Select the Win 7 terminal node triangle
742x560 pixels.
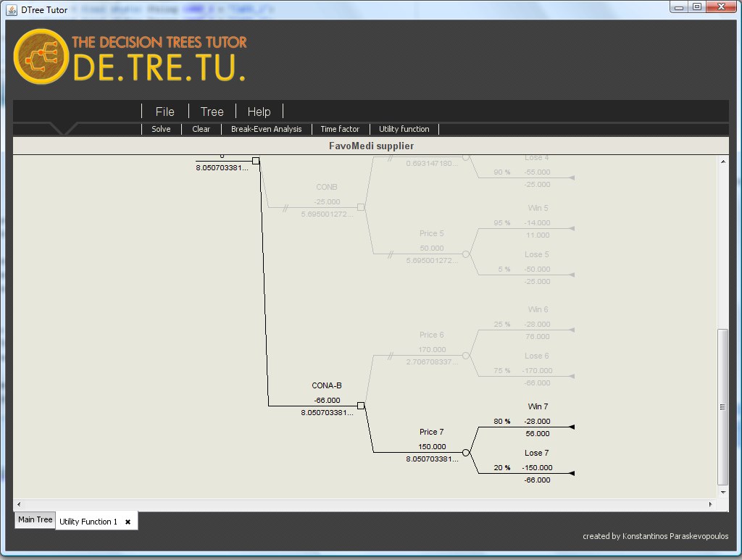pyautogui.click(x=572, y=427)
